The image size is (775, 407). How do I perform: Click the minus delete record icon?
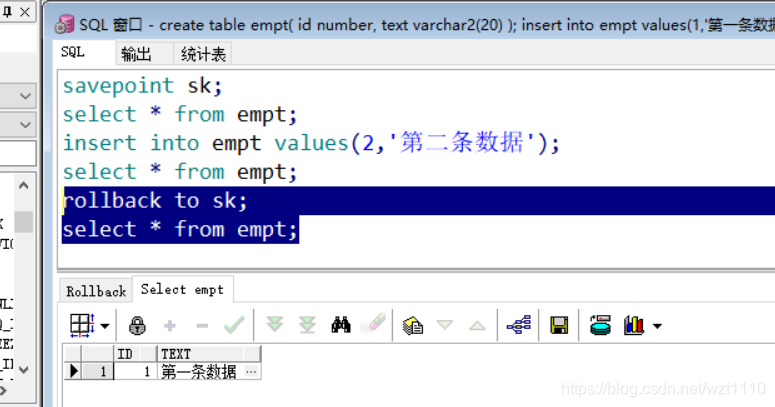(x=202, y=325)
